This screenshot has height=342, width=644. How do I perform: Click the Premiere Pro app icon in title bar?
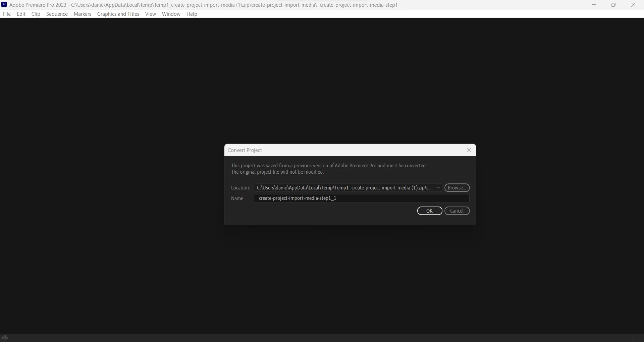pyautogui.click(x=4, y=5)
